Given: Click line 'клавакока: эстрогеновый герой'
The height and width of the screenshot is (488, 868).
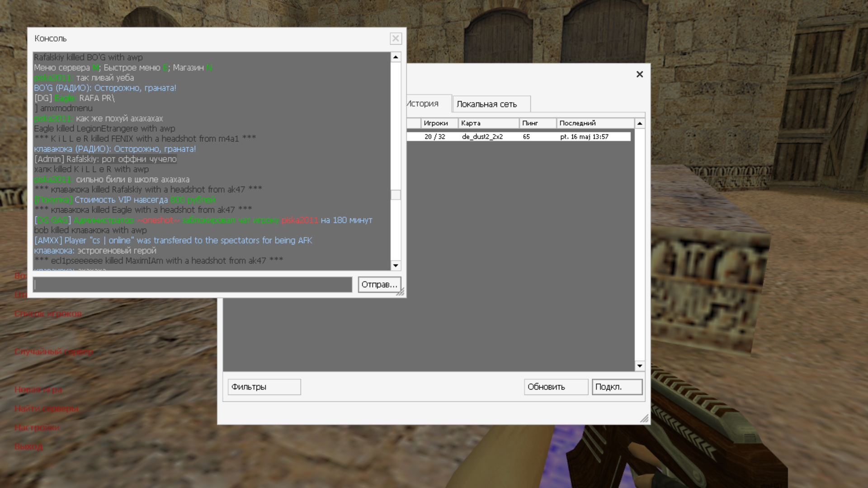Looking at the screenshot, I should [x=95, y=251].
